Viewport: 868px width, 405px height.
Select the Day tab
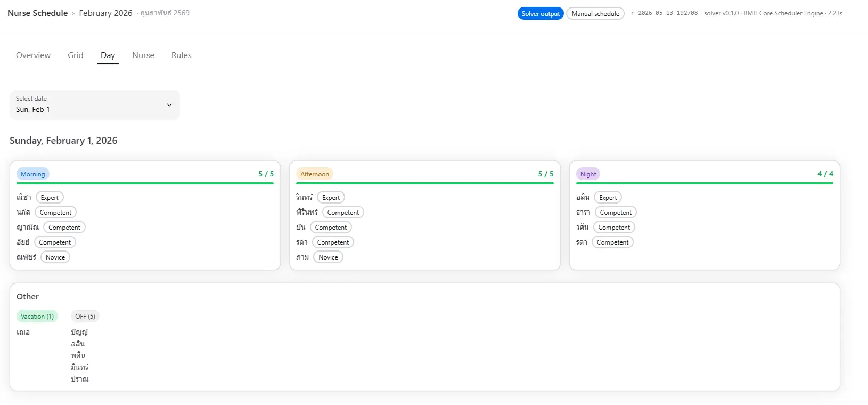108,55
